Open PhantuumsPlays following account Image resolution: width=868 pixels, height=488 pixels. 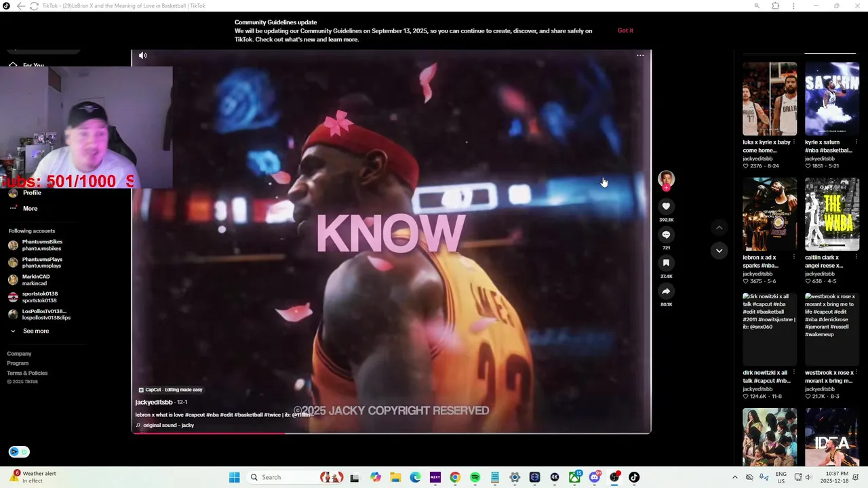point(36,263)
